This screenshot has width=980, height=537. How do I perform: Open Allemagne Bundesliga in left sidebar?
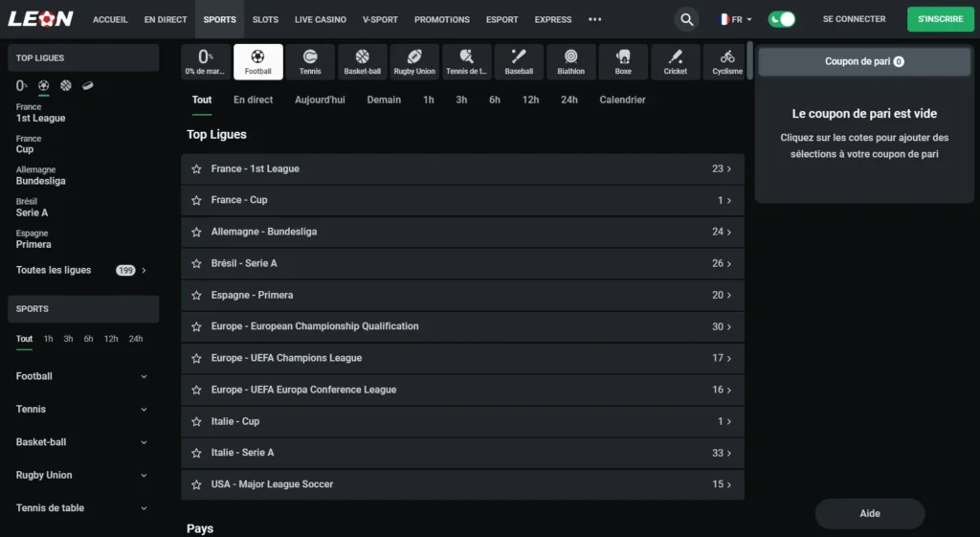click(40, 176)
